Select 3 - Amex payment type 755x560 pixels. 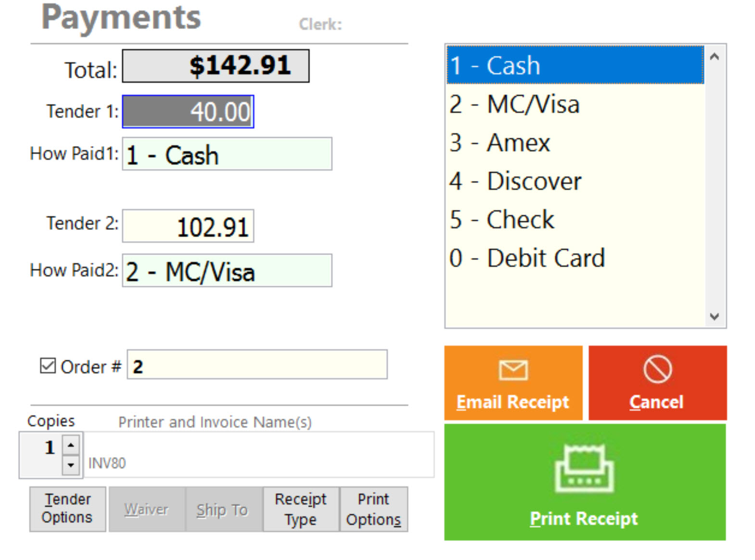click(575, 142)
